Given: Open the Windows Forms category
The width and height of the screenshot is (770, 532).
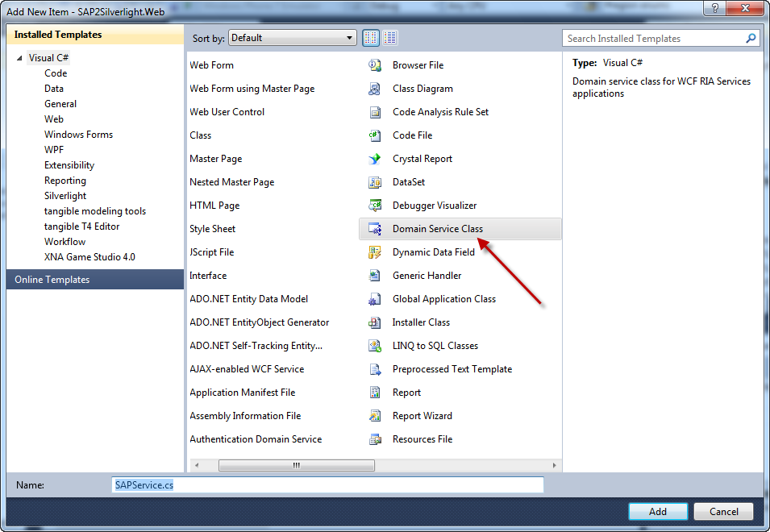Looking at the screenshot, I should [x=78, y=135].
